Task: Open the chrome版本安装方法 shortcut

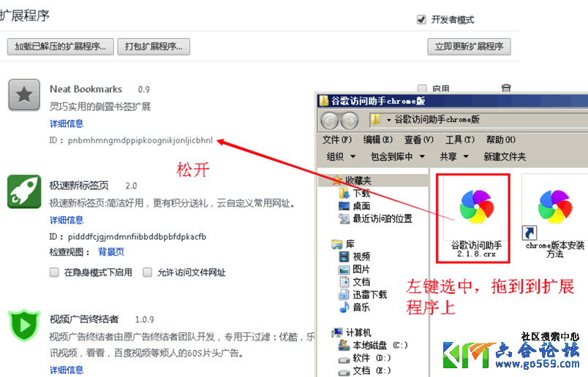Action: click(x=555, y=212)
